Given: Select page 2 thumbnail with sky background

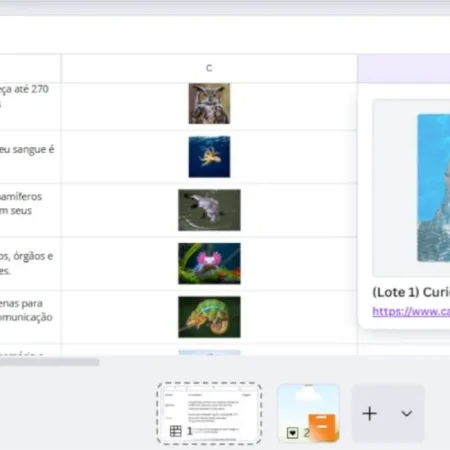Looking at the screenshot, I should pyautogui.click(x=309, y=413).
